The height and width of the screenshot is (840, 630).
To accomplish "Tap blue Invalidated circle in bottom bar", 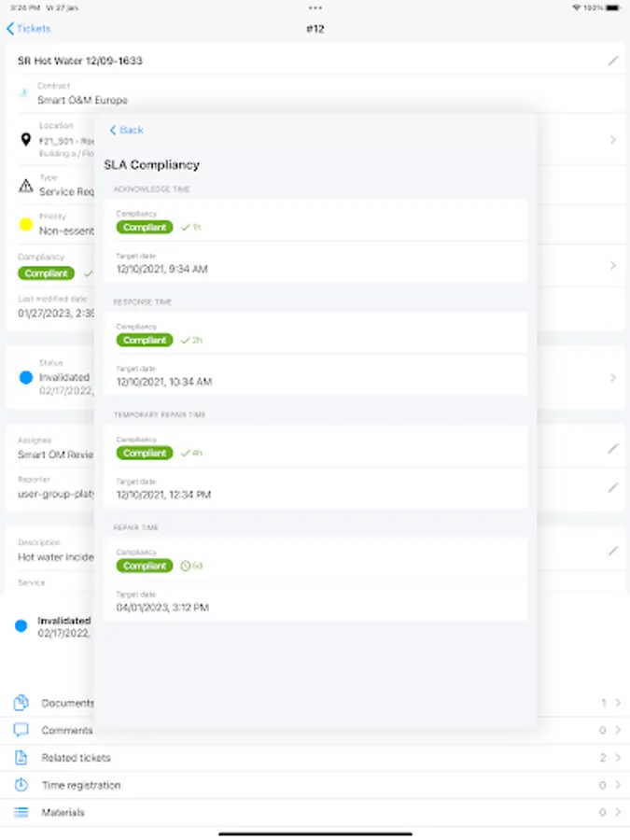I will (21, 625).
